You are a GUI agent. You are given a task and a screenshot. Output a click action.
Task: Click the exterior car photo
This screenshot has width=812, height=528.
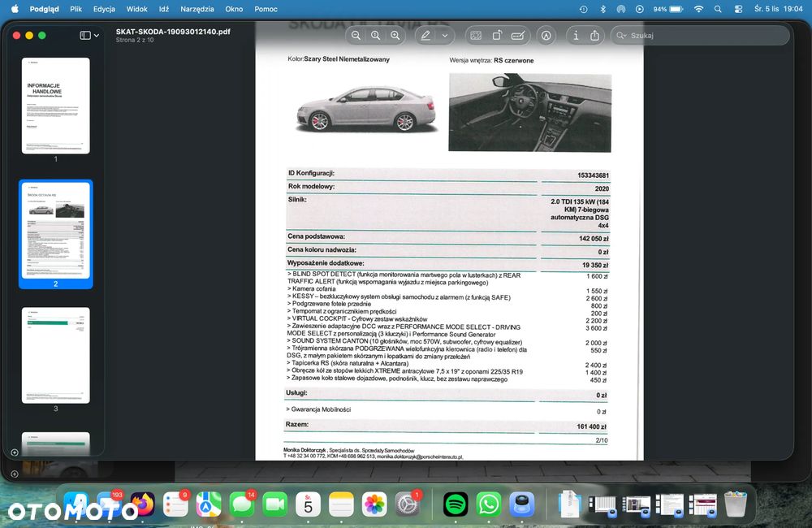coord(367,108)
